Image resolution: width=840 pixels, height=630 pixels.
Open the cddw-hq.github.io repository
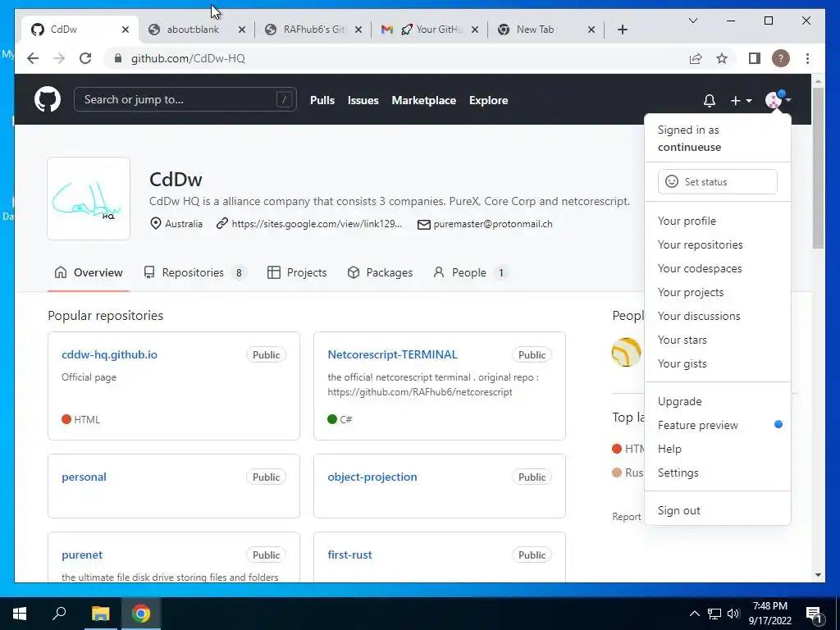pyautogui.click(x=109, y=354)
